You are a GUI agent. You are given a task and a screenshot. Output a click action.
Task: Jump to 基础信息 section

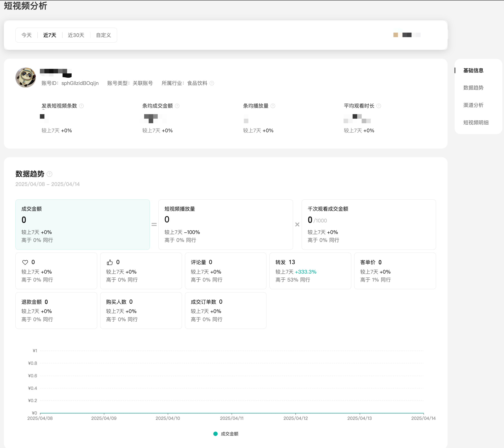[x=473, y=70]
